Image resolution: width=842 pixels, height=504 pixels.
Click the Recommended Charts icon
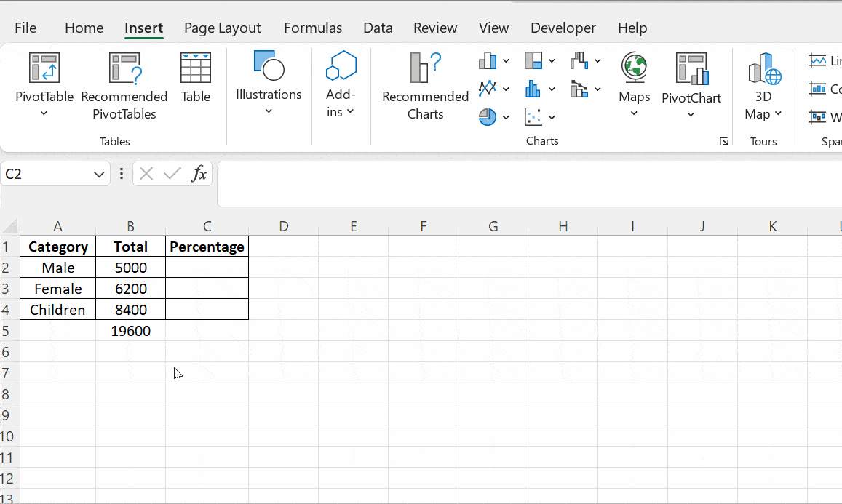click(x=425, y=68)
